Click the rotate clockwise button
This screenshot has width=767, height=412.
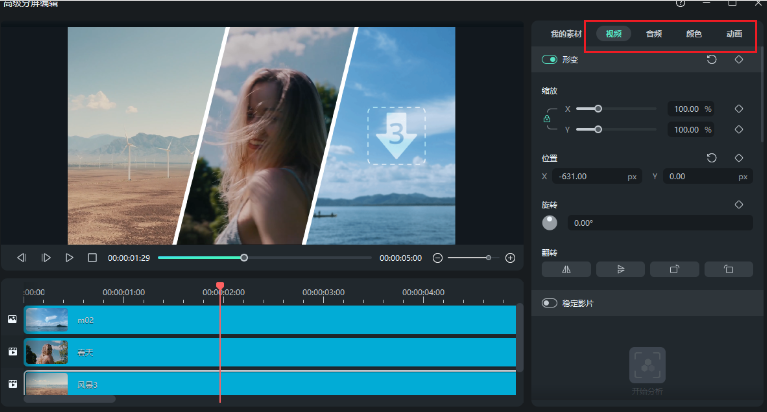point(674,269)
